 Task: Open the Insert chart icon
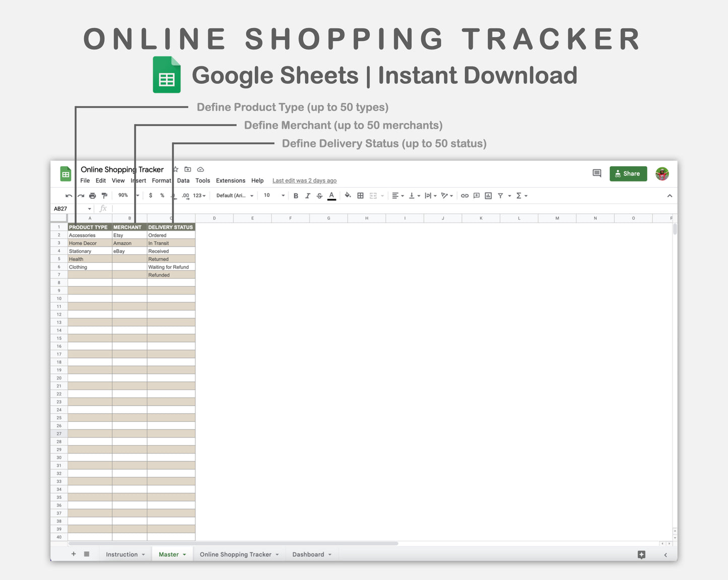[488, 195]
